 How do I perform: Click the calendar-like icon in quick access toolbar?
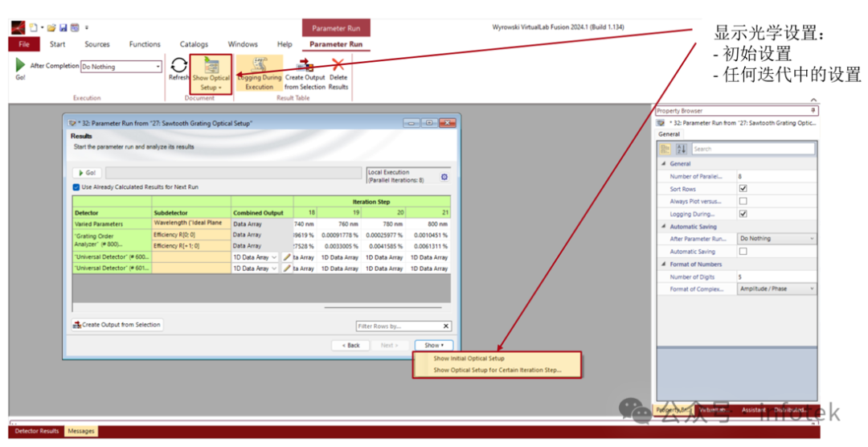[75, 27]
